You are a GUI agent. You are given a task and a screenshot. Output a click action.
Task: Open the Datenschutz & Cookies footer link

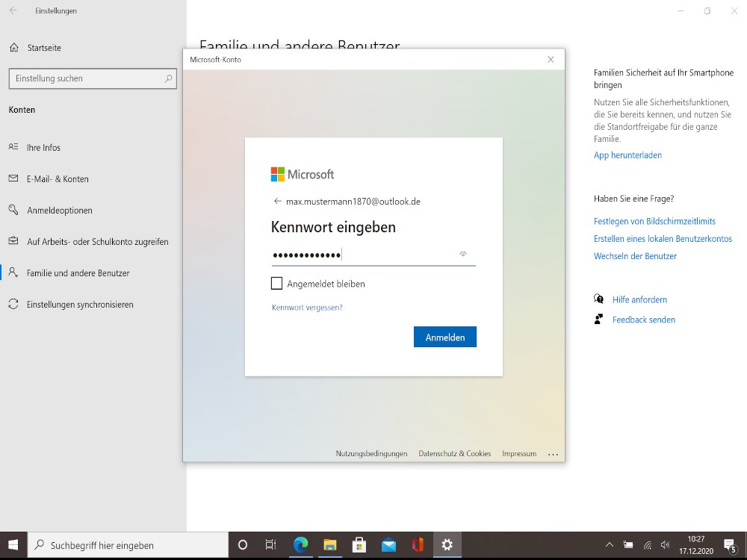tap(454, 454)
